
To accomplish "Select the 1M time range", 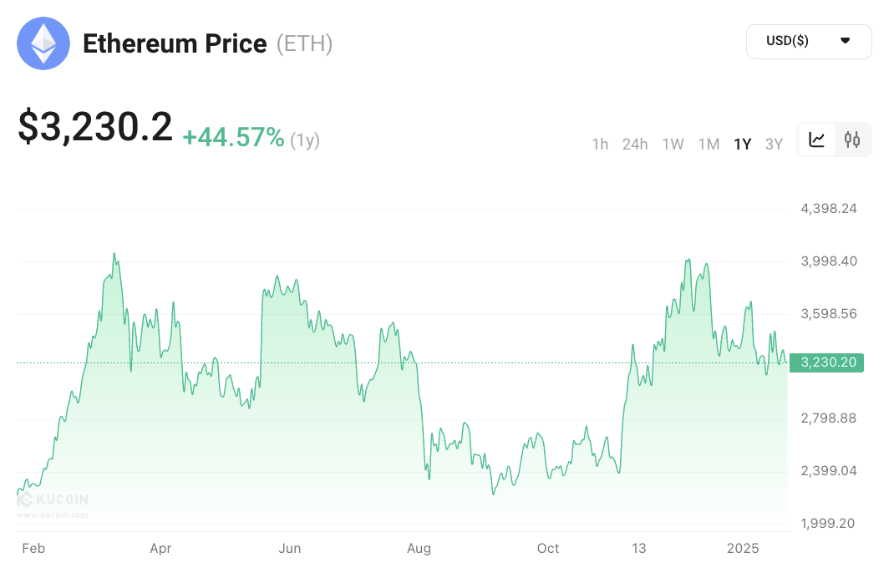I will (x=709, y=144).
